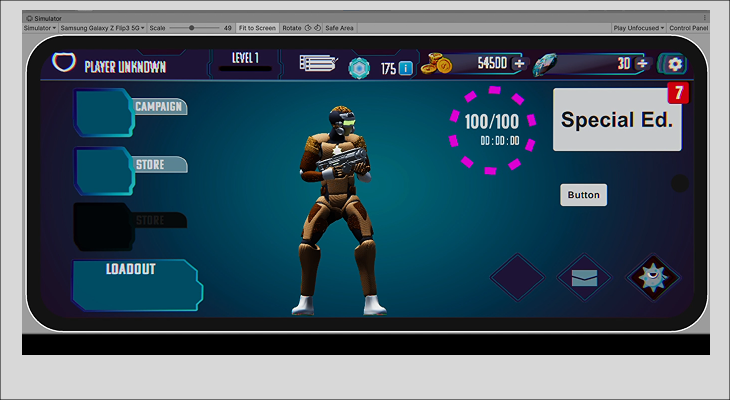This screenshot has height=400, width=730.
Task: Click the small gray Button
Action: click(x=583, y=195)
